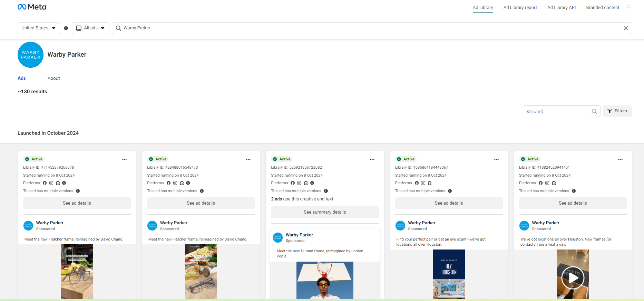Click multiple versions info icon on ad 471452379263078

[x=78, y=191]
